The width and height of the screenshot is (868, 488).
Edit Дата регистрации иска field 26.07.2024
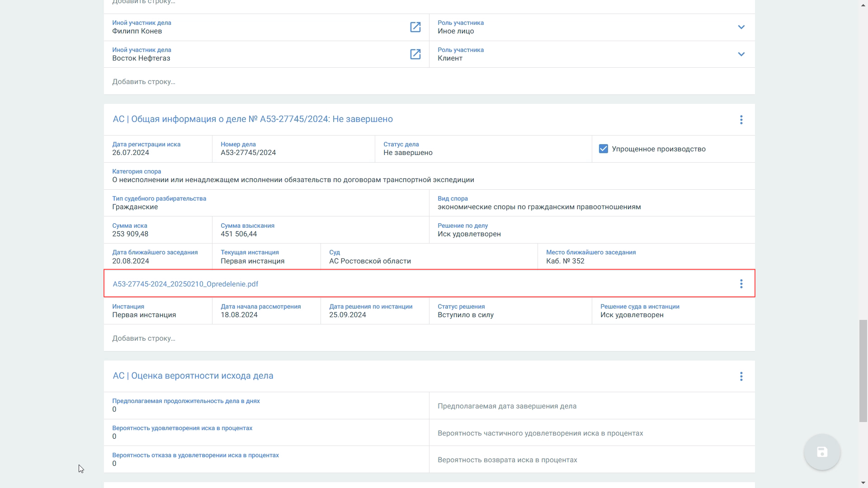[158, 149]
